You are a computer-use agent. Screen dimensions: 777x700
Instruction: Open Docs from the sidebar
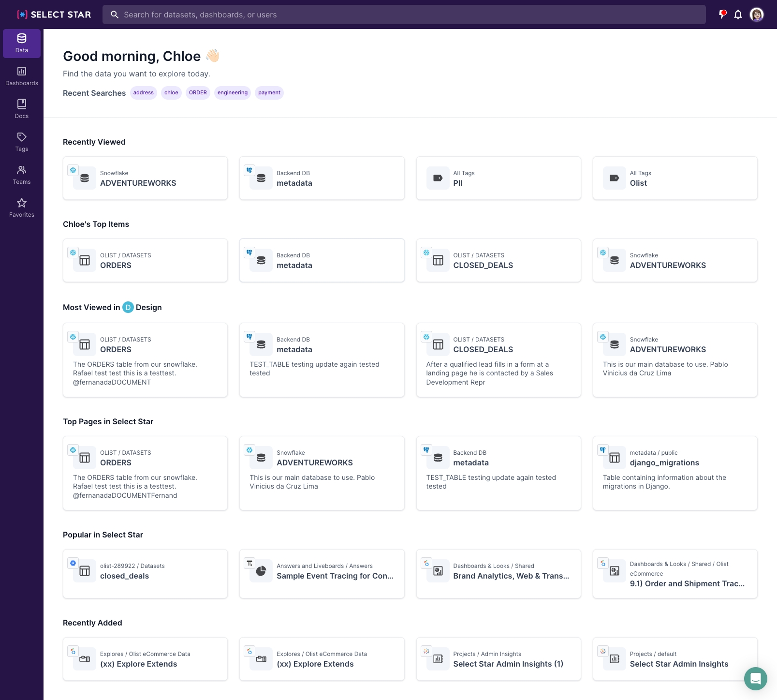pyautogui.click(x=22, y=109)
